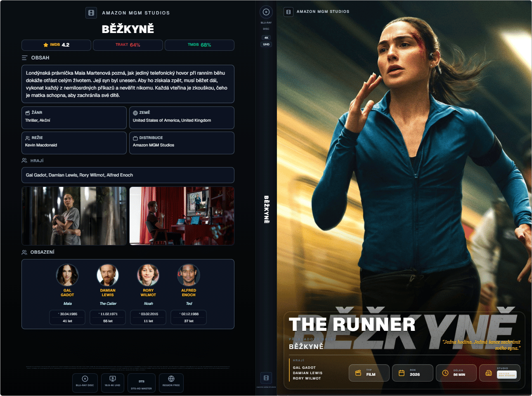532x396 pixels.
Task: Click the icon next to DISTRIBUCE
Action: tap(135, 138)
